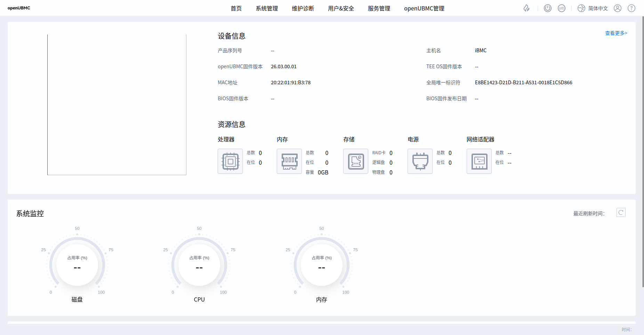Click the memory (内存) module icon
The height and width of the screenshot is (335, 644).
coord(289,161)
